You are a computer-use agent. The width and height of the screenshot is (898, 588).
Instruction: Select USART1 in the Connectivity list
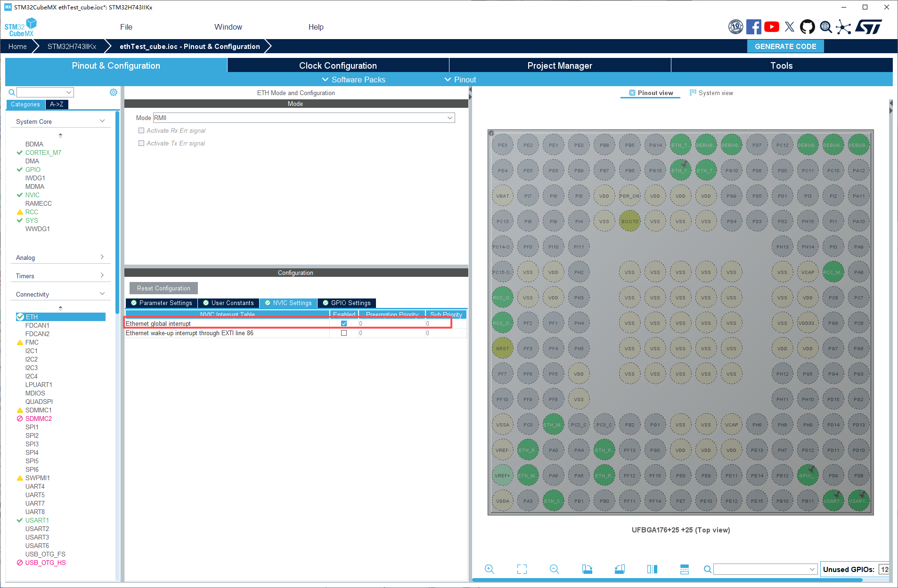pyautogui.click(x=37, y=520)
